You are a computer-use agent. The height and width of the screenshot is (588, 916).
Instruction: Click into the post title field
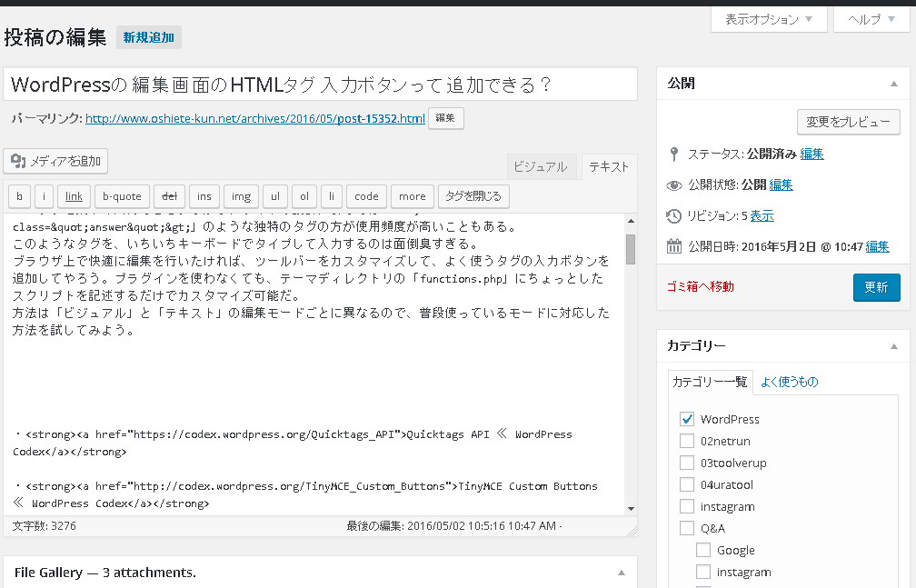pos(320,85)
